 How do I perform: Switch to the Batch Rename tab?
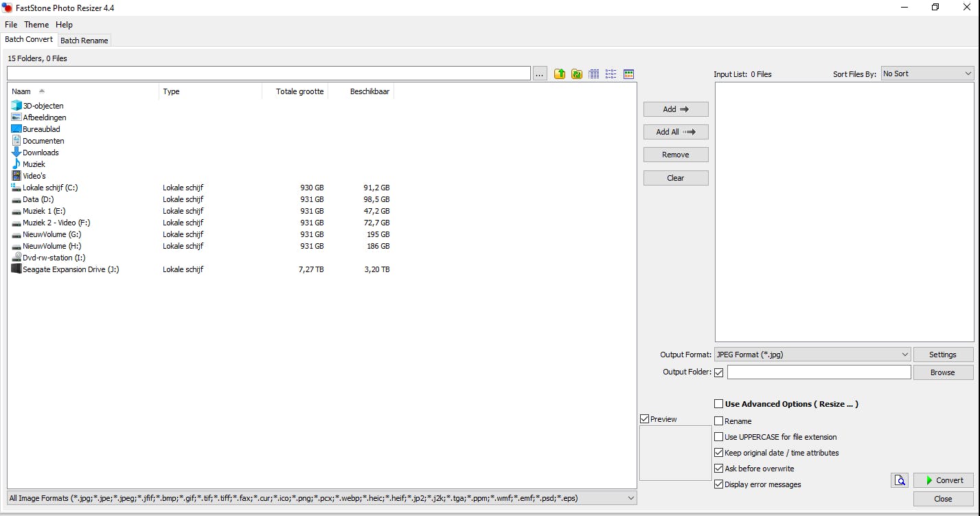(x=84, y=41)
